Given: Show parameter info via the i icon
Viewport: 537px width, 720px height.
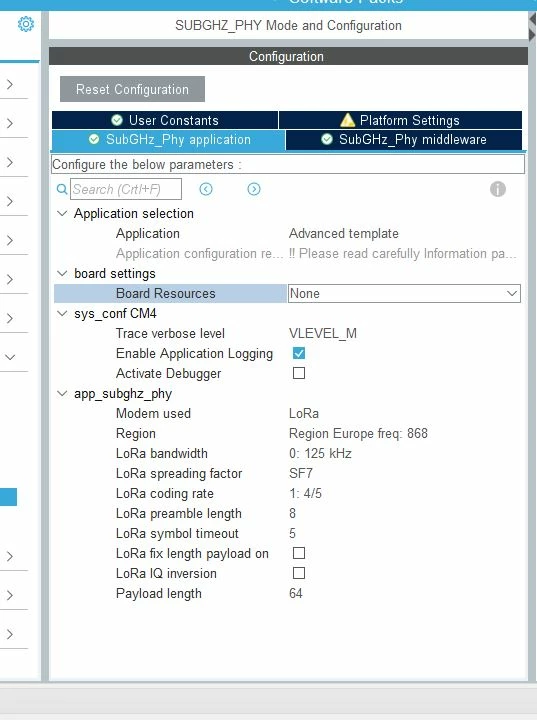Looking at the screenshot, I should click(497, 189).
